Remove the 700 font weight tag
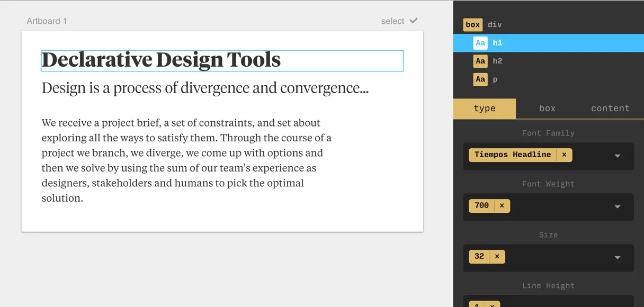Screen dimensions: 644x307 coord(502,205)
